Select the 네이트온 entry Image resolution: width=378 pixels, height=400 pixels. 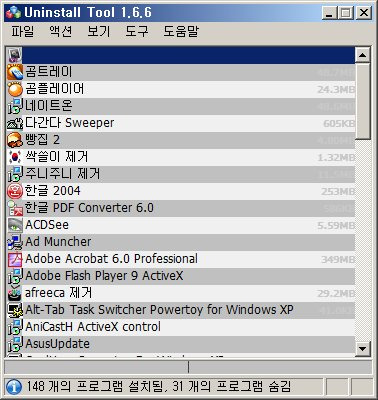[x=181, y=106]
